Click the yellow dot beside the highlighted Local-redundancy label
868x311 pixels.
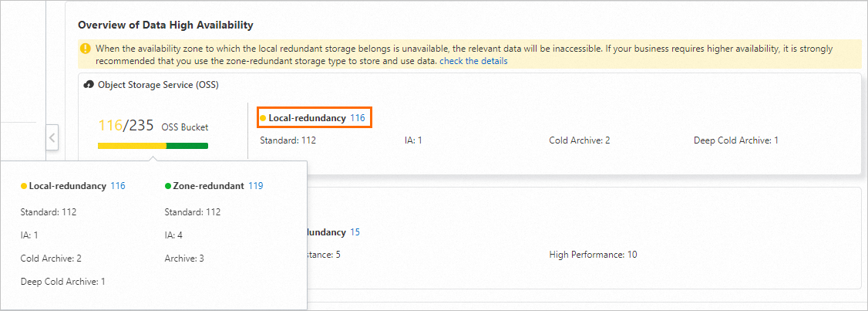(x=263, y=118)
